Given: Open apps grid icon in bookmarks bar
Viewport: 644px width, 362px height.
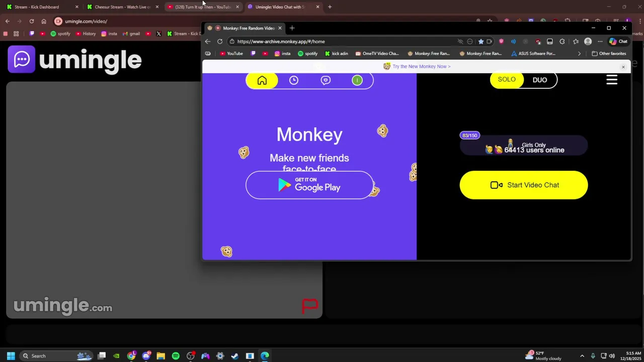Looking at the screenshot, I should coord(16,34).
